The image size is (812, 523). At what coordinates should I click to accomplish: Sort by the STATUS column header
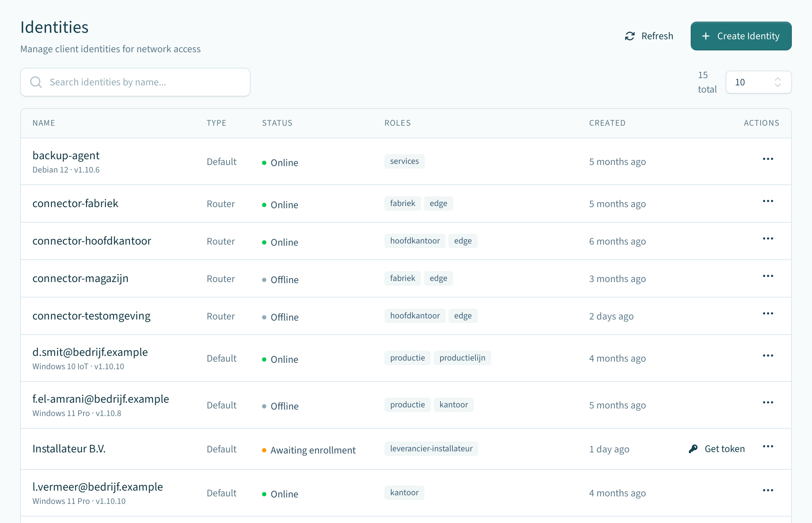pos(277,123)
